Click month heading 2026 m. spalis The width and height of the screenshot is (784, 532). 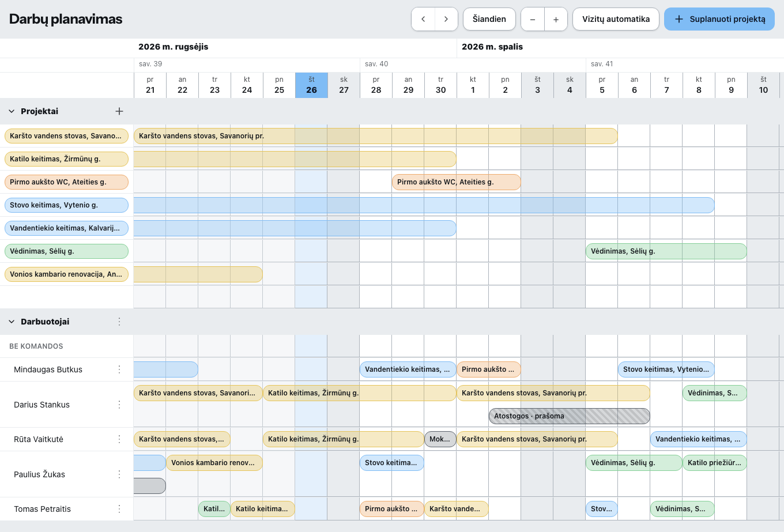[492, 47]
